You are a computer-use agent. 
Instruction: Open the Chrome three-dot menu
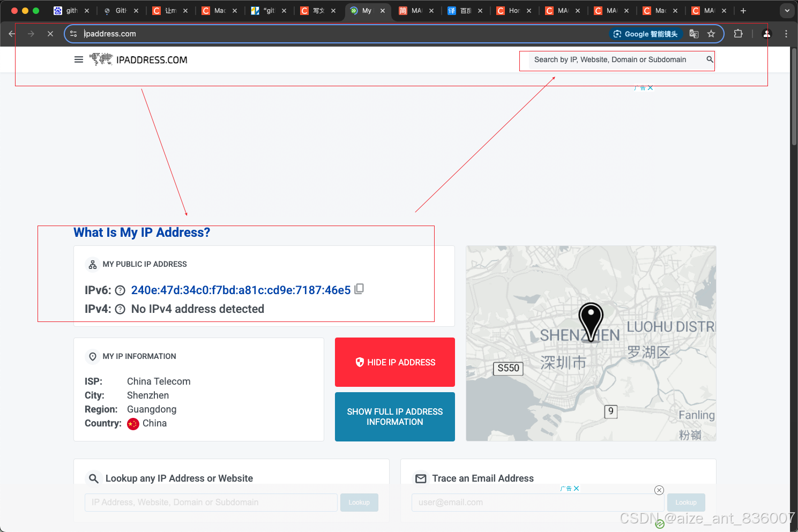pos(786,34)
